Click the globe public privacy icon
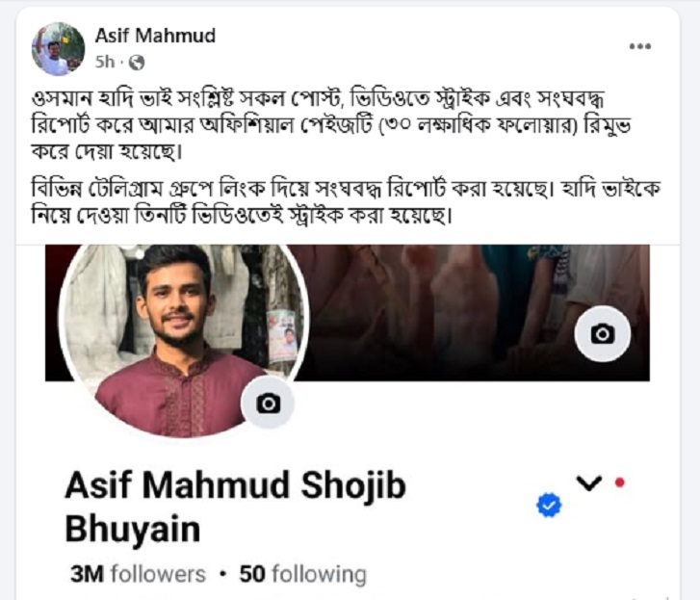Screen dimensions: 700x600 pos(137,63)
